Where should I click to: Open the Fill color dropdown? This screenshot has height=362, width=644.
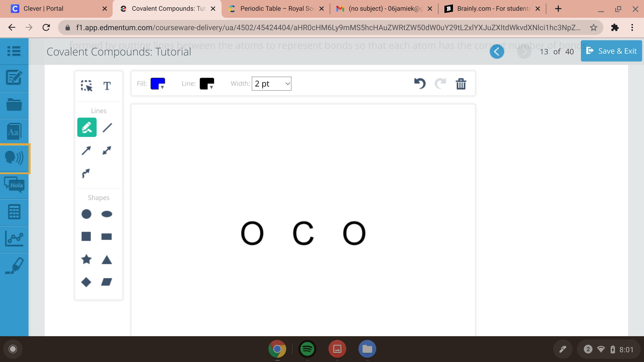pos(158,84)
